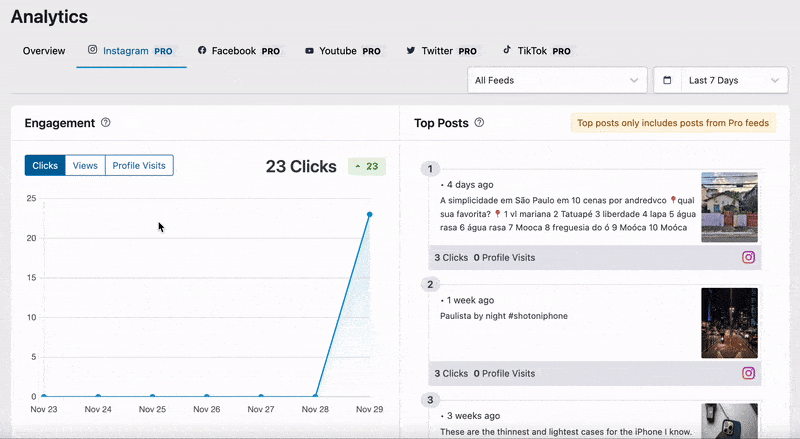Click the "3 weeks ago" post timestamp

(473, 416)
